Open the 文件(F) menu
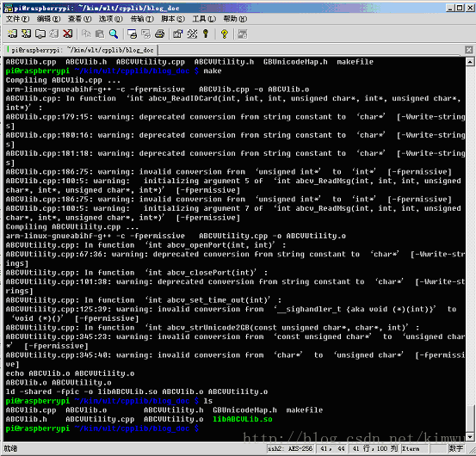This screenshot has width=476, height=456. coord(17,19)
